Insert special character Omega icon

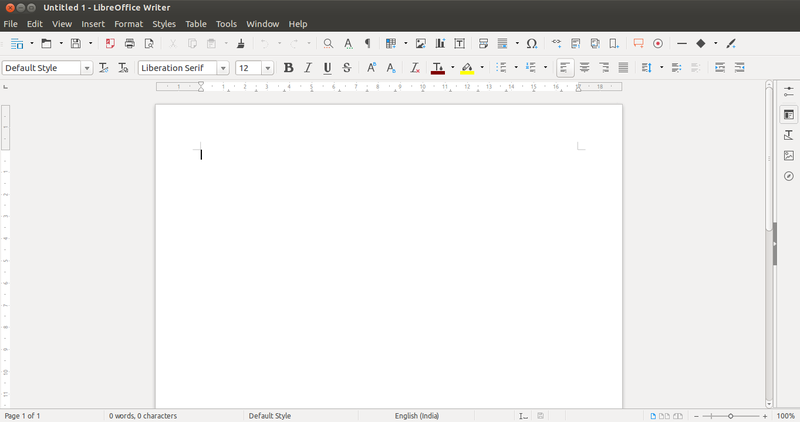click(532, 44)
